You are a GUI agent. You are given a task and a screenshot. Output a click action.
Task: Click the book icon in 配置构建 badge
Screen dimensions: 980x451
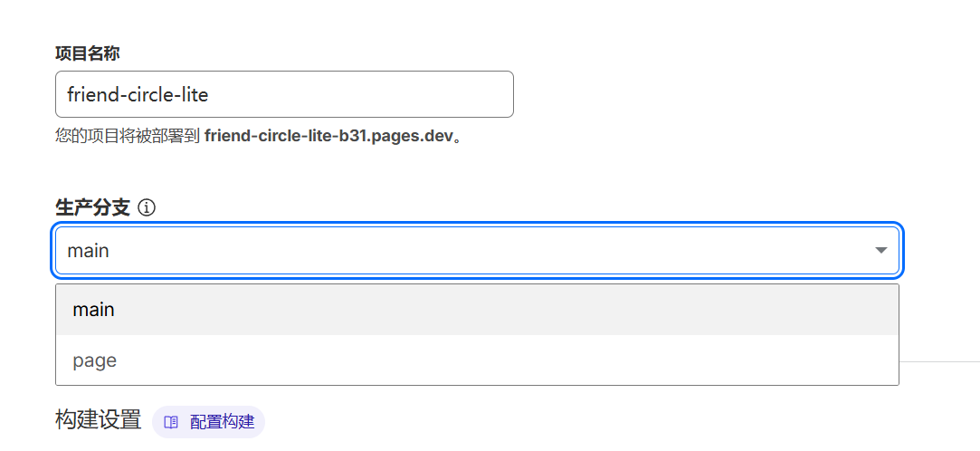(171, 422)
